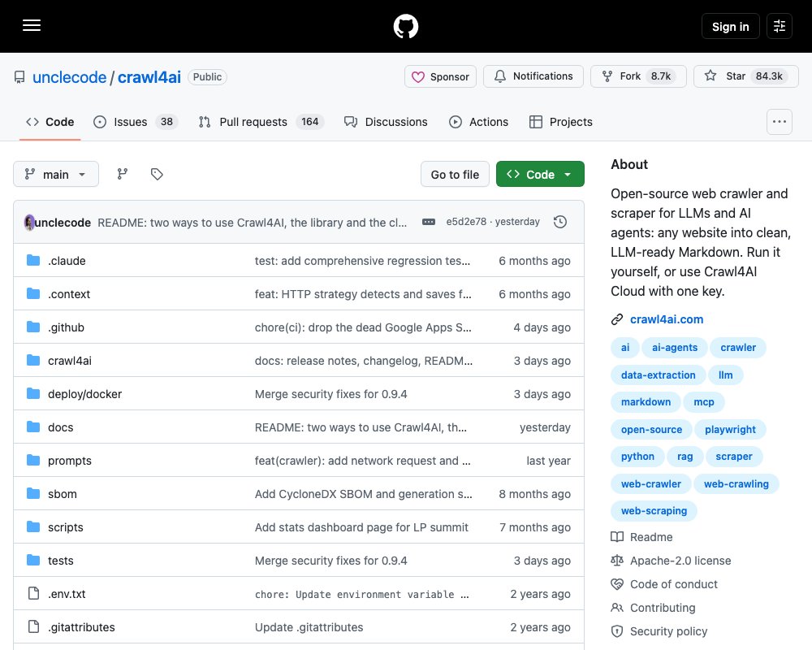Open the hamburger navigation menu
The width and height of the screenshot is (812, 650).
32,25
